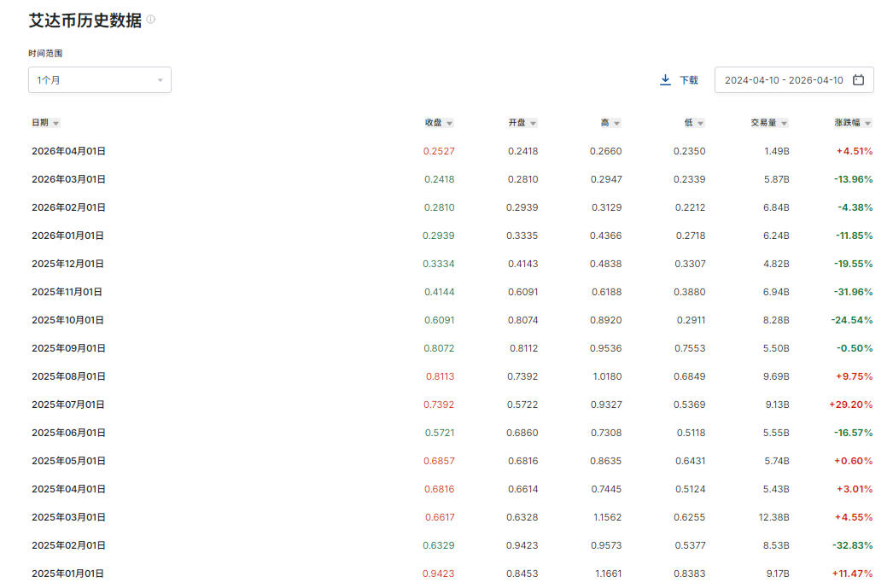The width and height of the screenshot is (893, 588).
Task: Select the 2025年01月01日 date cell
Action: [x=67, y=573]
